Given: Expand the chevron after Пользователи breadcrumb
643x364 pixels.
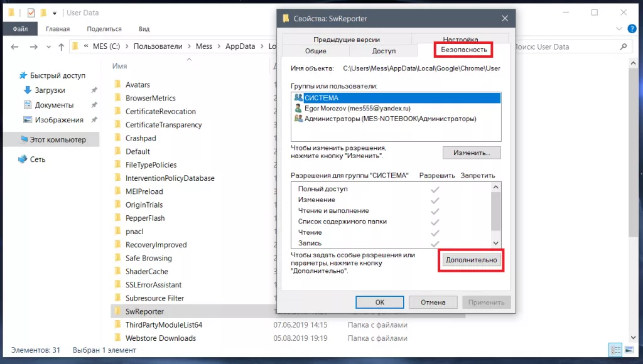Looking at the screenshot, I should [189, 46].
